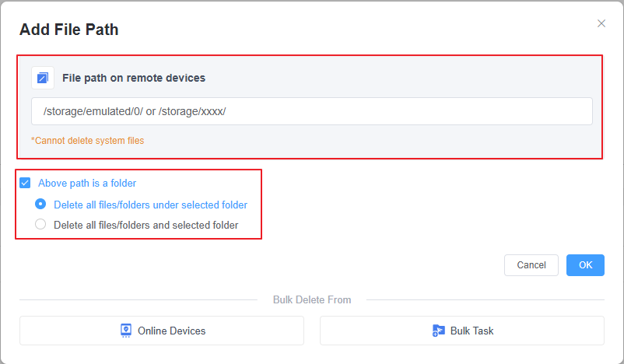Click the Online Devices location pin icon
The image size is (624, 364).
(126, 331)
